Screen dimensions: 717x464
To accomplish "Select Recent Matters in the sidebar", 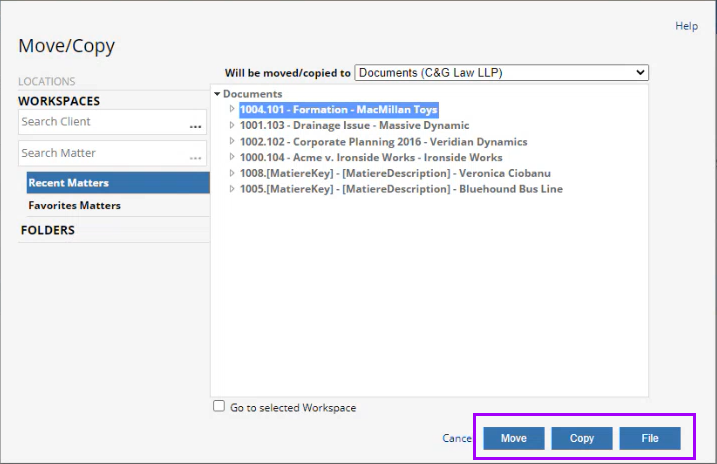I will click(118, 183).
